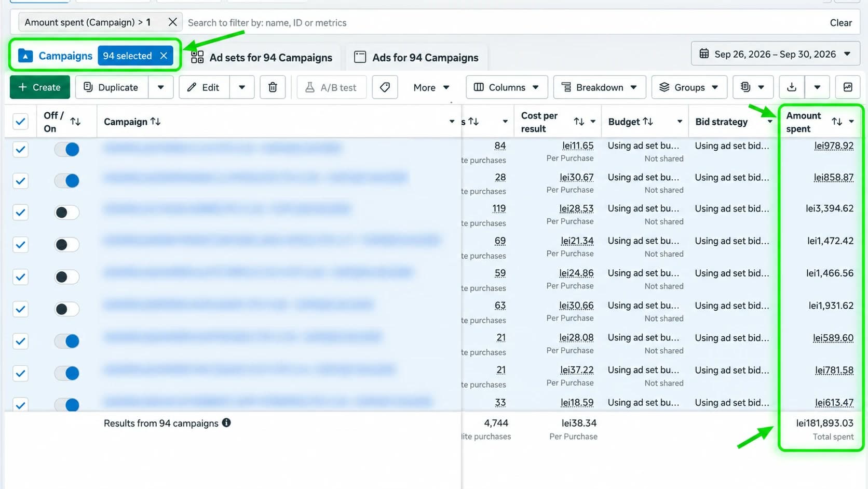Turn on the campaign with lei1,472.42 spent
This screenshot has height=489, width=868.
pyautogui.click(x=67, y=244)
